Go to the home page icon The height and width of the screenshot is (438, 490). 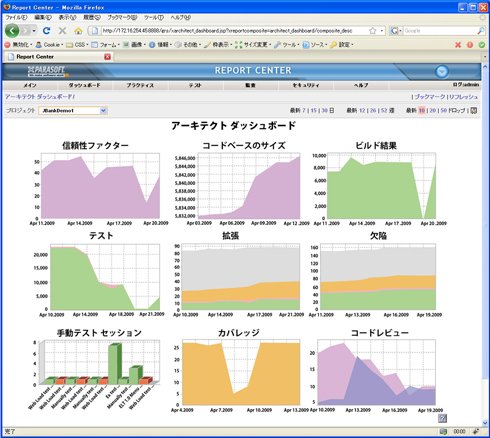pyautogui.click(x=78, y=31)
